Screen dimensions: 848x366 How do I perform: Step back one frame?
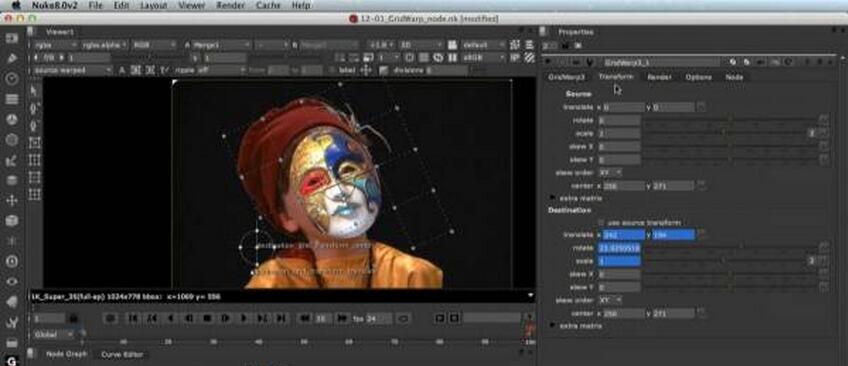click(x=189, y=318)
